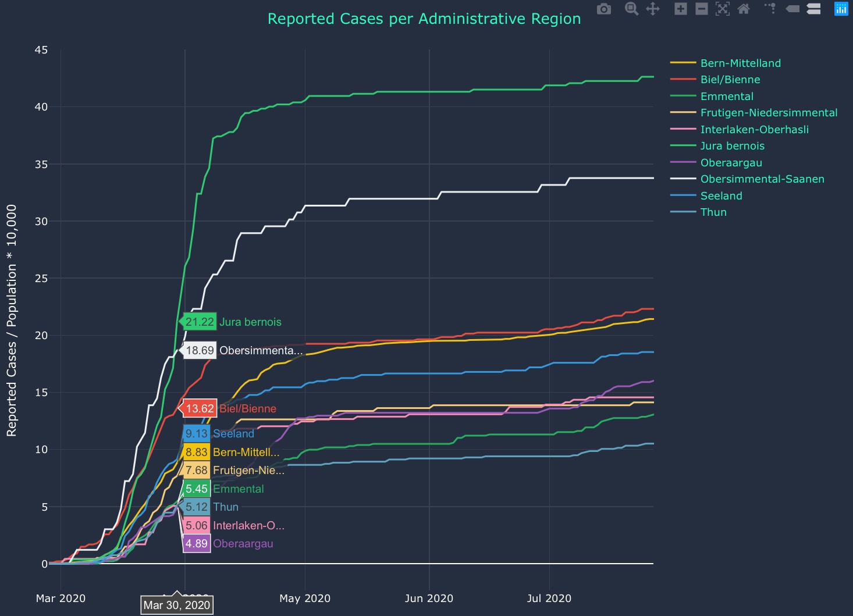Click the chart title text

point(424,19)
